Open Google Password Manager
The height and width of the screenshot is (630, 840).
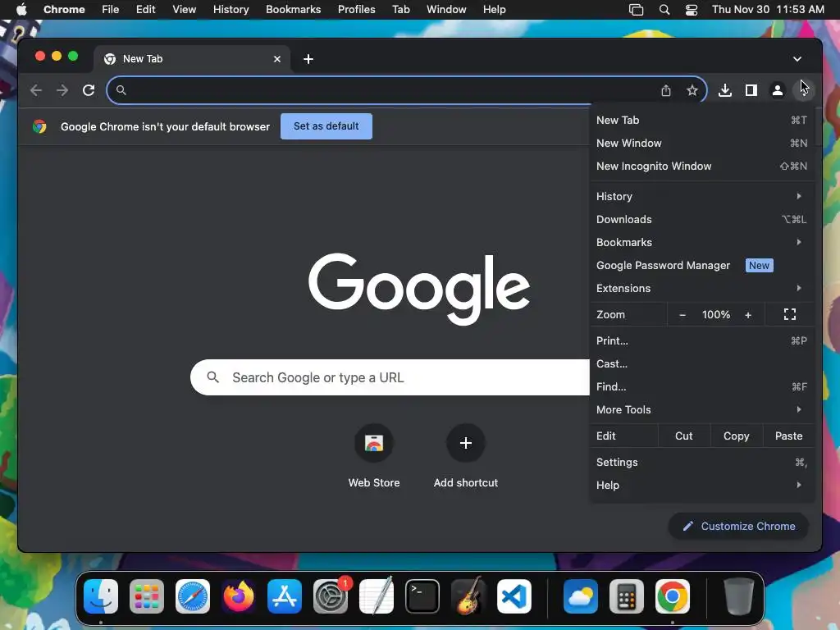pyautogui.click(x=702, y=265)
